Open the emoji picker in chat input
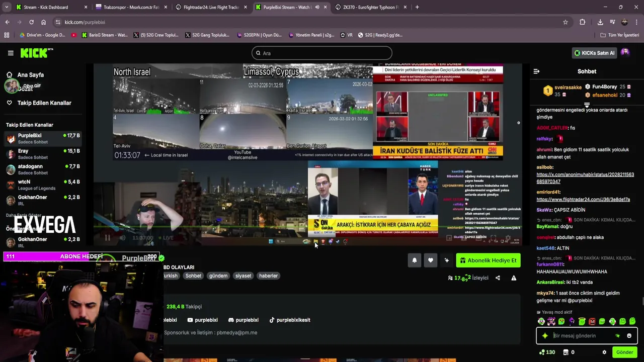Viewport: 644px width, 362px height. click(629, 336)
